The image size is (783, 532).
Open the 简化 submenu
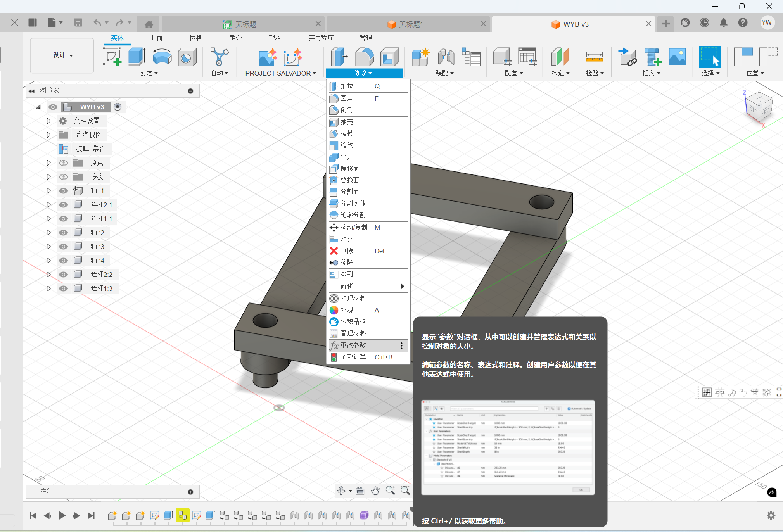368,286
